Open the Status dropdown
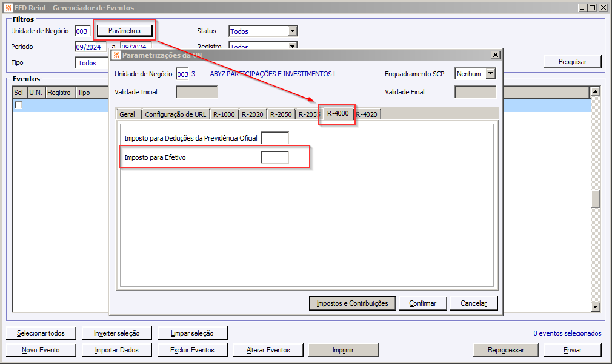 292,31
